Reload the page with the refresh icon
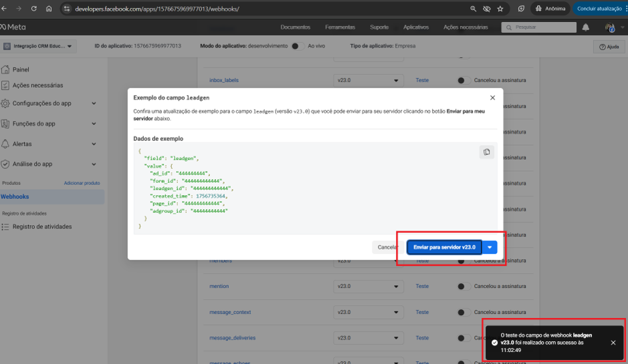 [34, 9]
